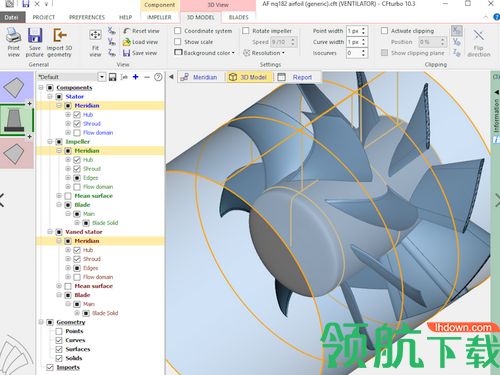Adjust the Point width stepper
Screen dimensions: 500x375
pos(363,31)
